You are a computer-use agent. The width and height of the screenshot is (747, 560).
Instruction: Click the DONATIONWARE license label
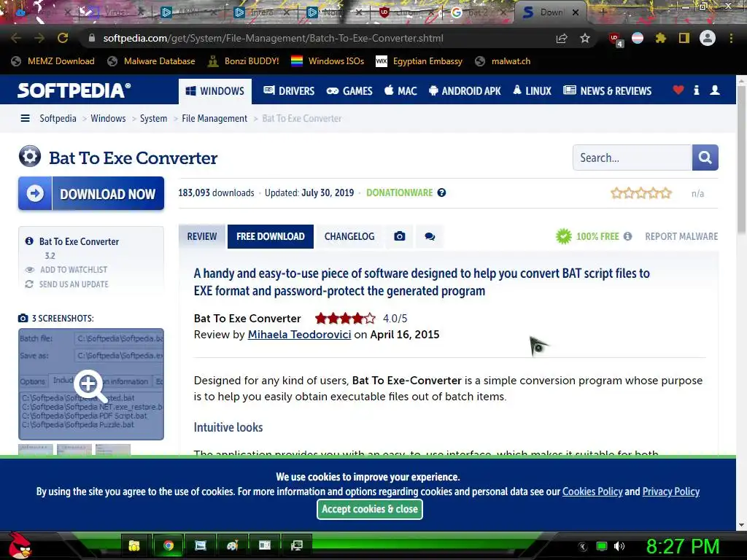tap(399, 192)
